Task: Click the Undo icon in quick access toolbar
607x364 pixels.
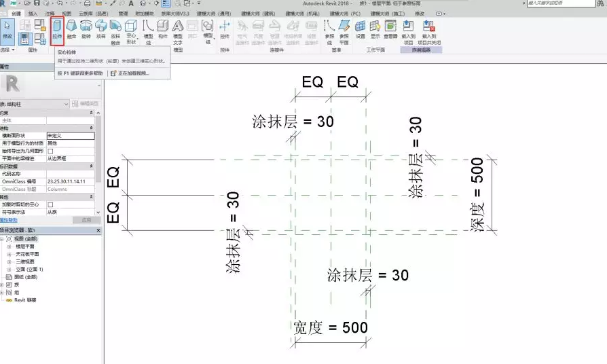Action: click(60, 3)
